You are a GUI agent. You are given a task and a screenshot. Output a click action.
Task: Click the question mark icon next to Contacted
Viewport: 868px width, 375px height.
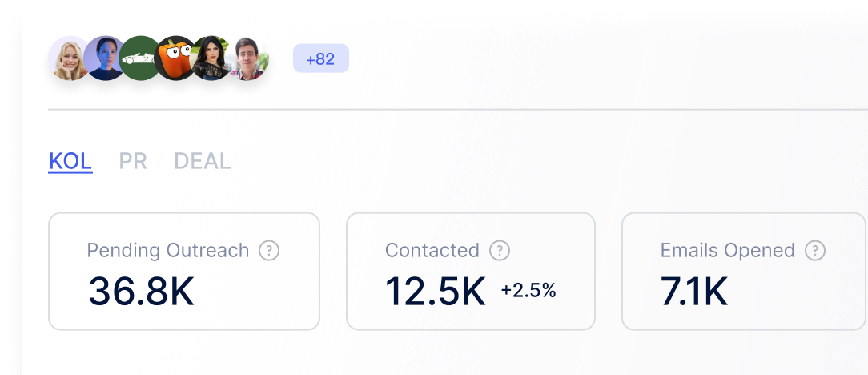(500, 250)
